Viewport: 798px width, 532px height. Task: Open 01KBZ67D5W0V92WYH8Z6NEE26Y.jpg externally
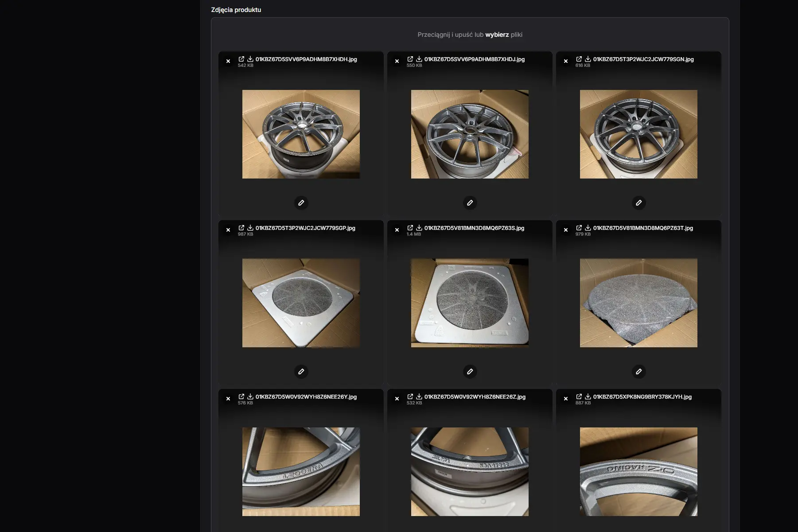coord(241,396)
